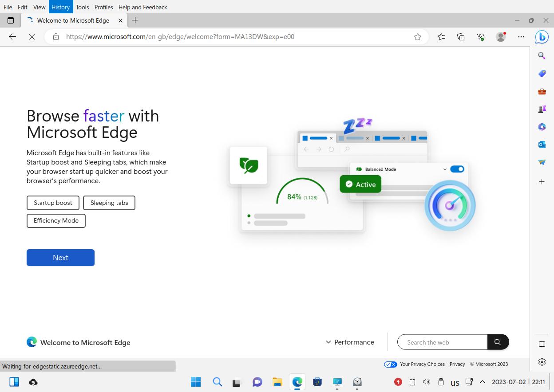Screen dimensions: 554x392
Task: Show hidden tray icons chevron
Action: click(483, 382)
